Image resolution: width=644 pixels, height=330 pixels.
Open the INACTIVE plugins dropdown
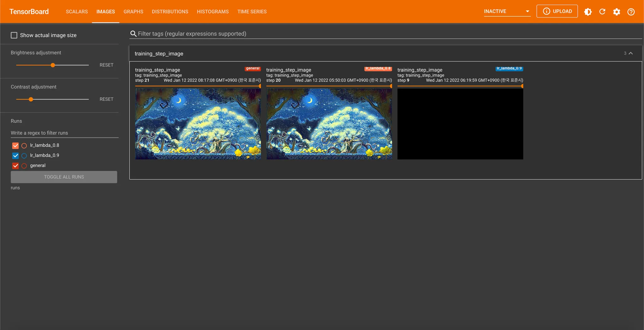tap(507, 11)
